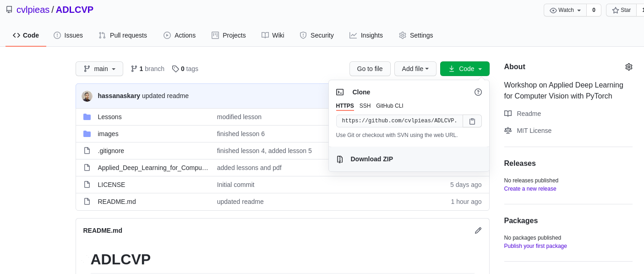644x274 pixels.
Task: Click the Download ZIP file icon
Action: point(340,159)
